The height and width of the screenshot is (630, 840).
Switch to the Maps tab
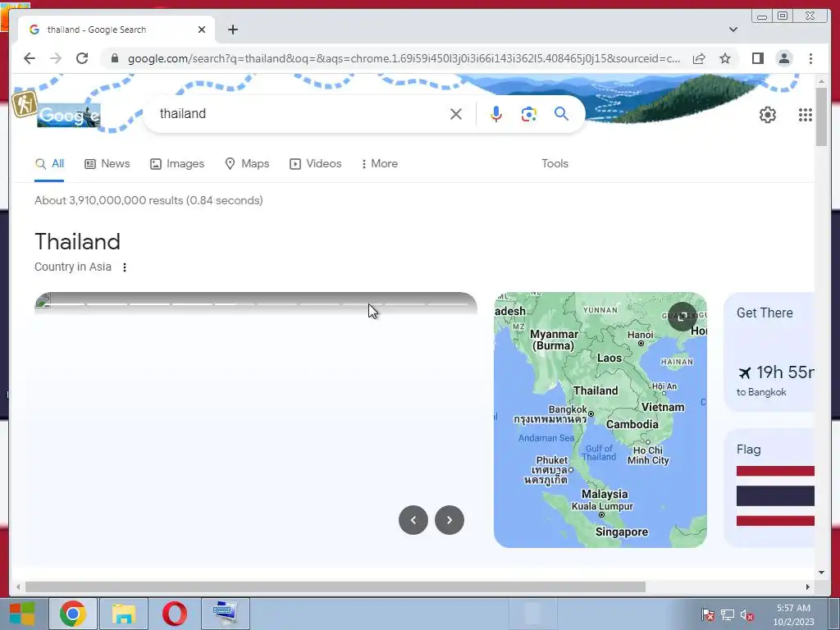(247, 163)
